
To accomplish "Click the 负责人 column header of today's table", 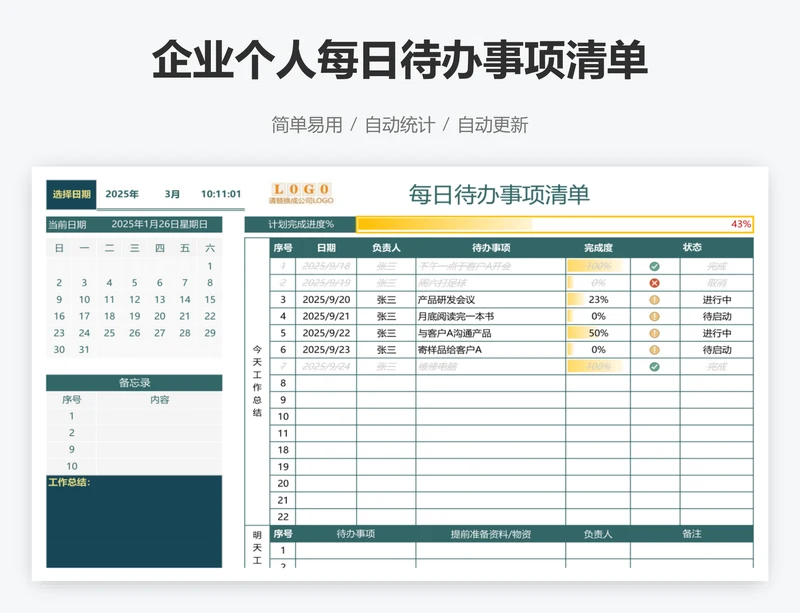I will click(x=386, y=248).
